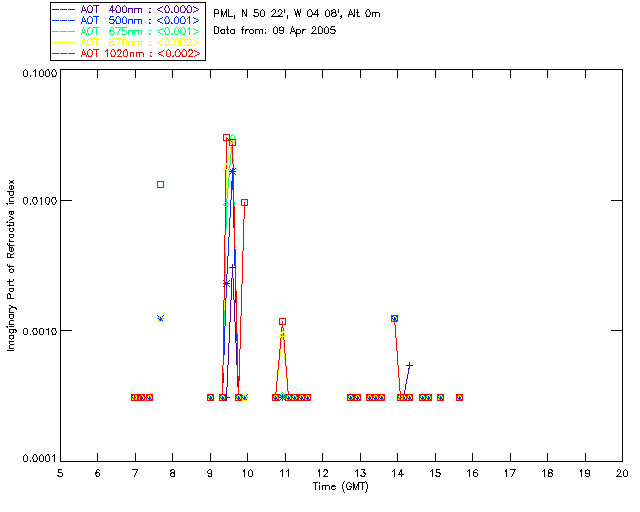Click the blue dashed line sample in the legend
640x512 pixels.
(x=64, y=20)
